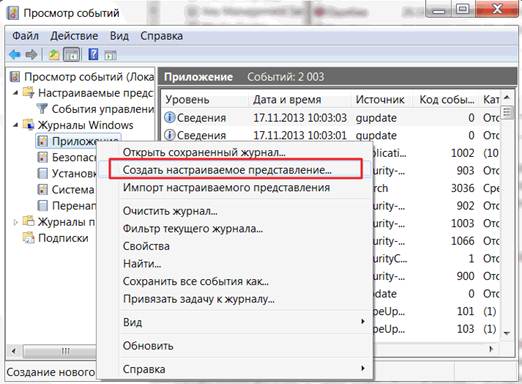This screenshot has height=384, width=522.
Task: Select the event row with code 900
Action: [x=436, y=276]
